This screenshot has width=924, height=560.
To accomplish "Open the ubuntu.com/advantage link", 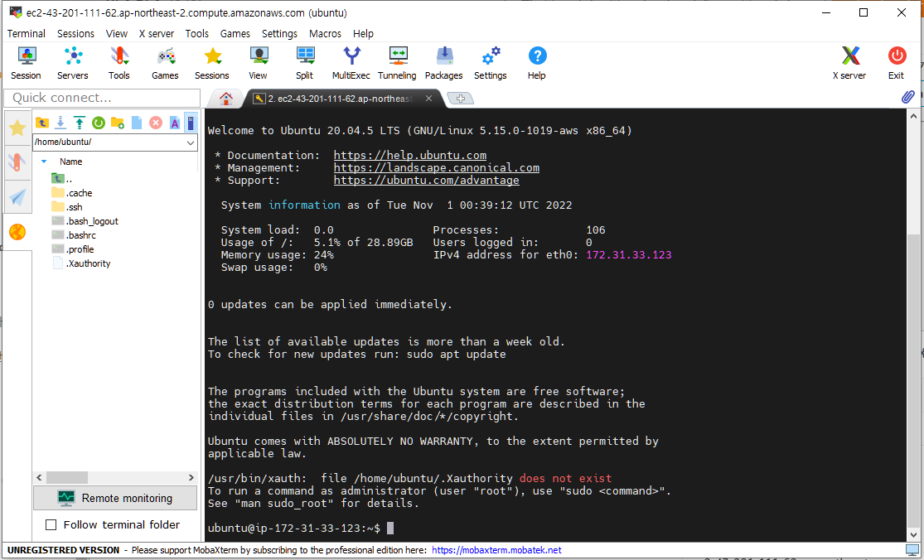I will [x=427, y=181].
